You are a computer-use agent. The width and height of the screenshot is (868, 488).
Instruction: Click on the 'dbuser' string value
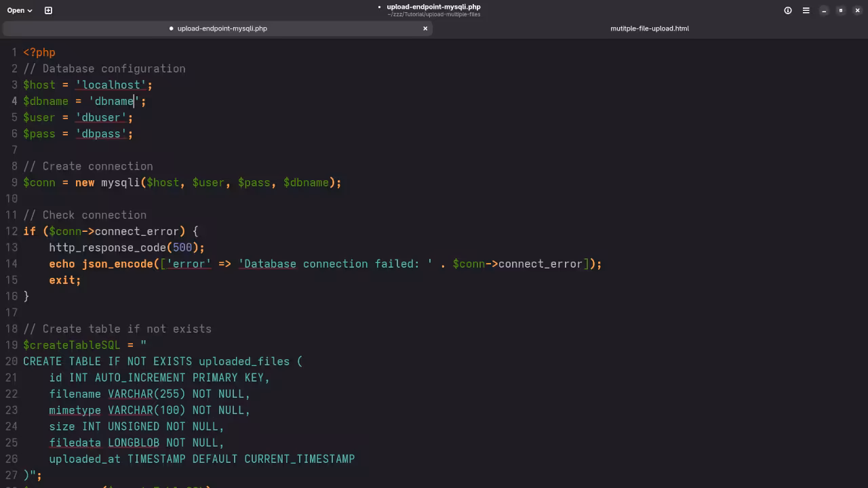tap(101, 117)
